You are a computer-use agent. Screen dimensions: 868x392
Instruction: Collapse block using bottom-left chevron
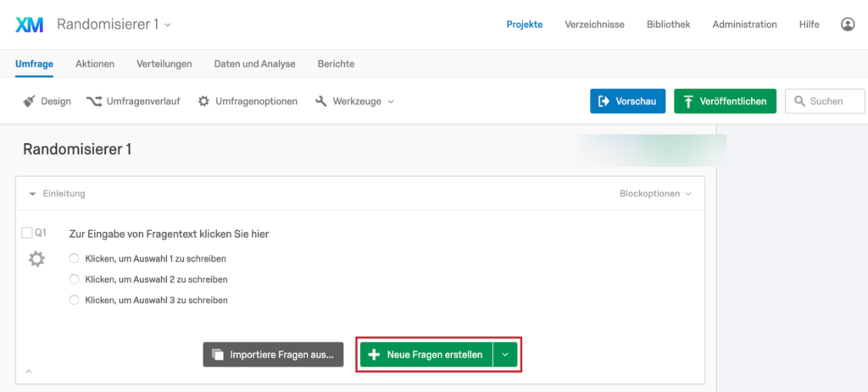(x=29, y=371)
